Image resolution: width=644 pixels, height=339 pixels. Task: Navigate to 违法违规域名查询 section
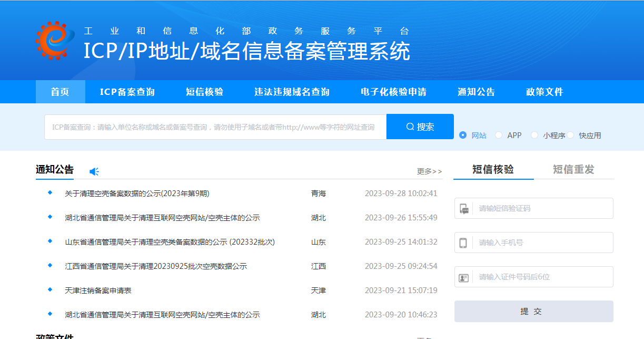click(293, 91)
